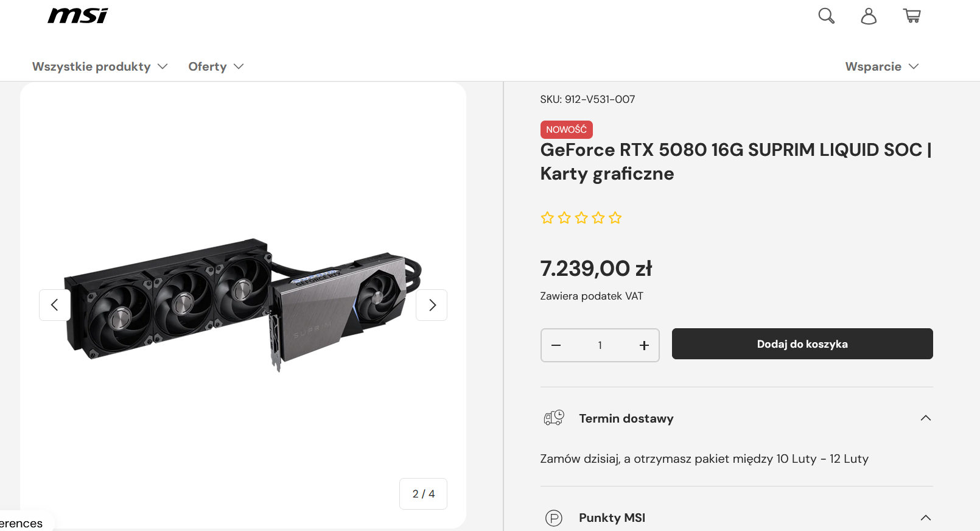Image resolution: width=980 pixels, height=531 pixels.
Task: Collapse the Punkty MSI section
Action: point(925,518)
